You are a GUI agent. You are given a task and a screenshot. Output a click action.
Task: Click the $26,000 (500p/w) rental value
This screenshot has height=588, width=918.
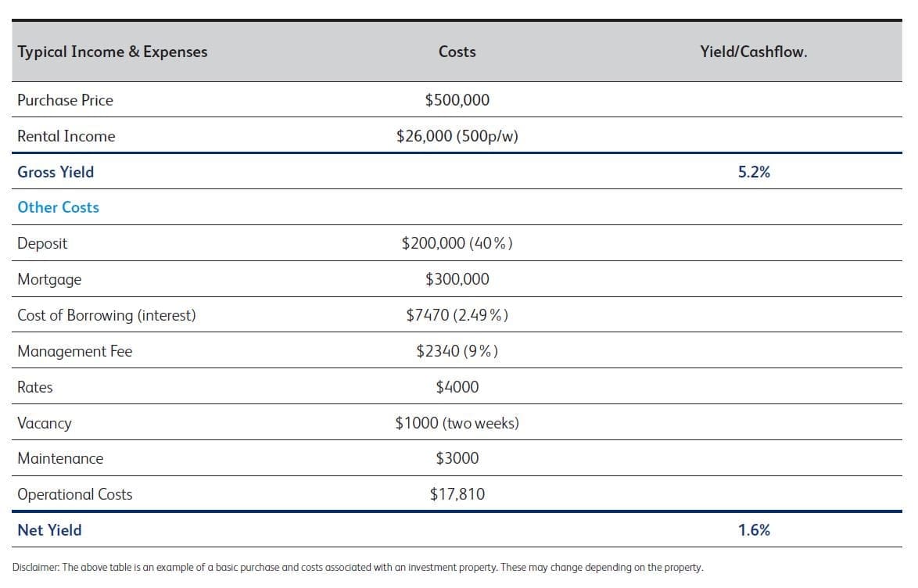[x=457, y=136]
